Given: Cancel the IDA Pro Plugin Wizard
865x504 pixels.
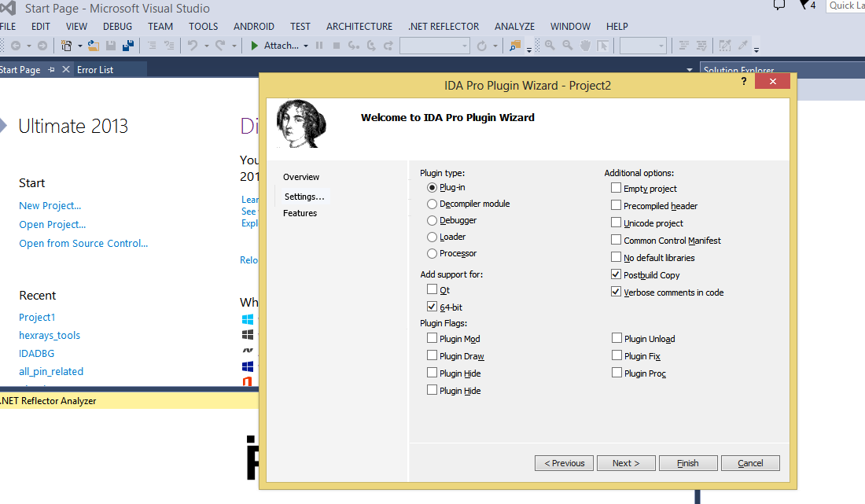Looking at the screenshot, I should click(x=750, y=463).
